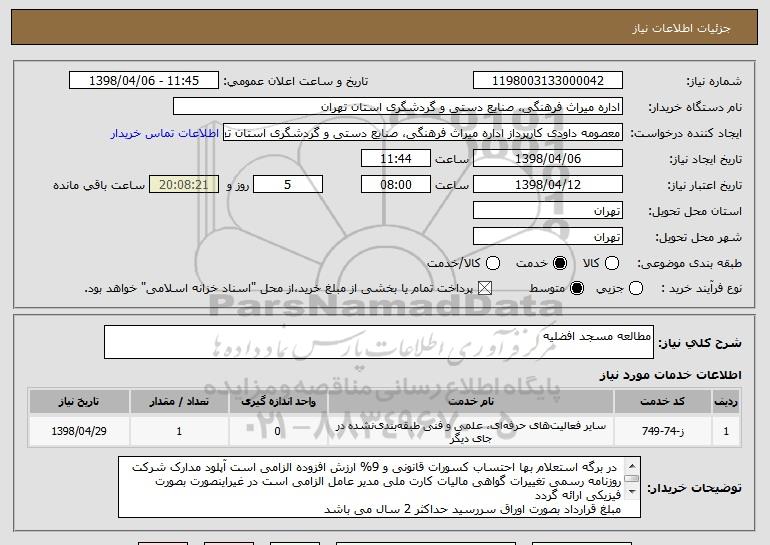Select the کالا radio button
The height and width of the screenshot is (545, 770).
(x=611, y=263)
